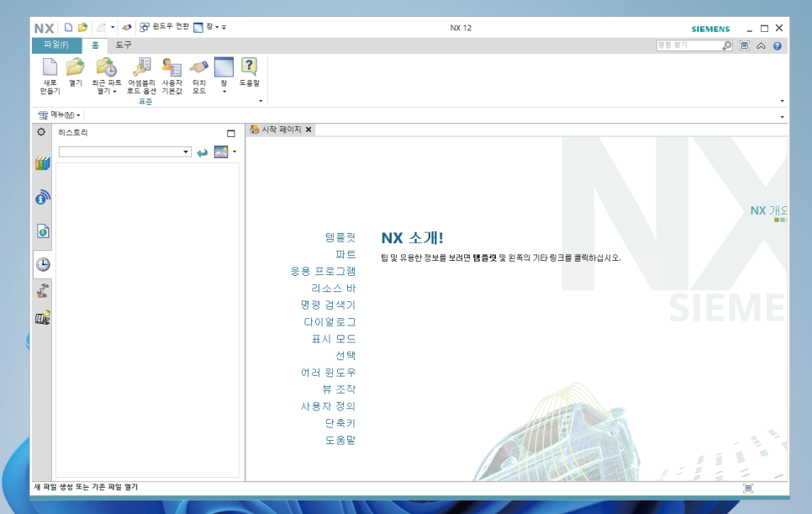
Task: Switch to the 도구 ribbon tab
Action: (x=124, y=45)
